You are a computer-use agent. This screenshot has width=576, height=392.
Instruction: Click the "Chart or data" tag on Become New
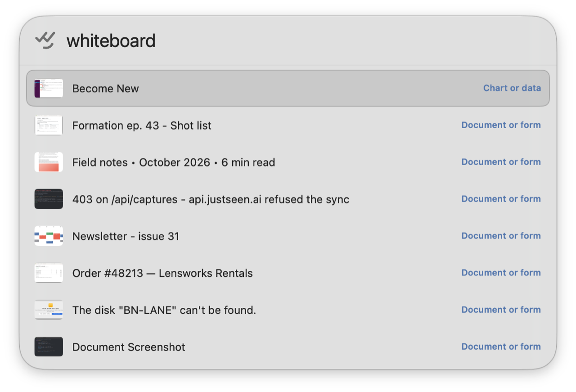click(x=512, y=88)
